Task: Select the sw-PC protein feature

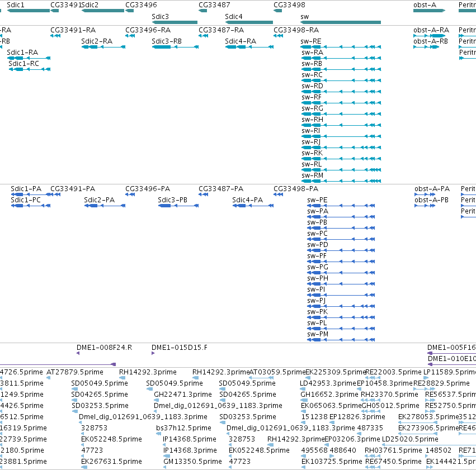Action: (x=341, y=239)
